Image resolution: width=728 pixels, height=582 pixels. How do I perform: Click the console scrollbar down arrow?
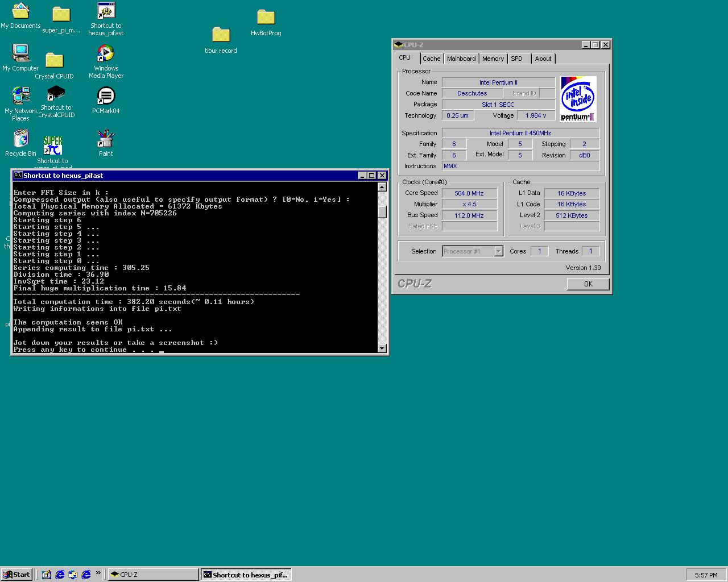point(382,348)
